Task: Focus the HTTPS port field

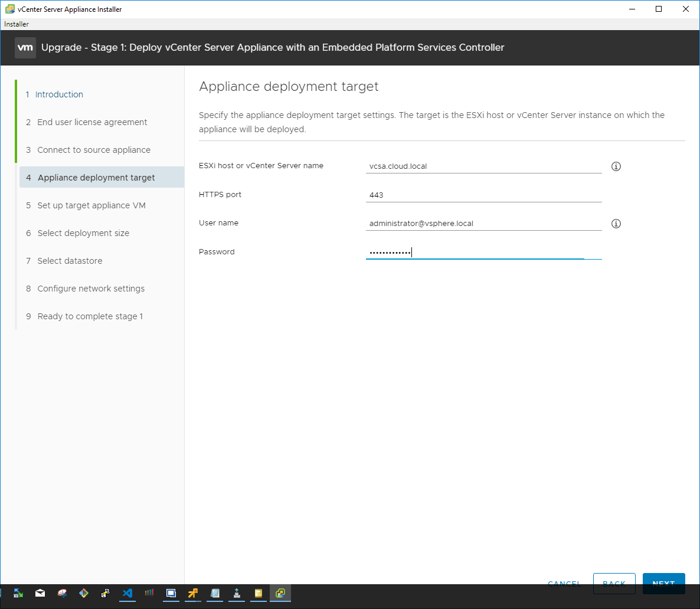Action: tap(483, 195)
